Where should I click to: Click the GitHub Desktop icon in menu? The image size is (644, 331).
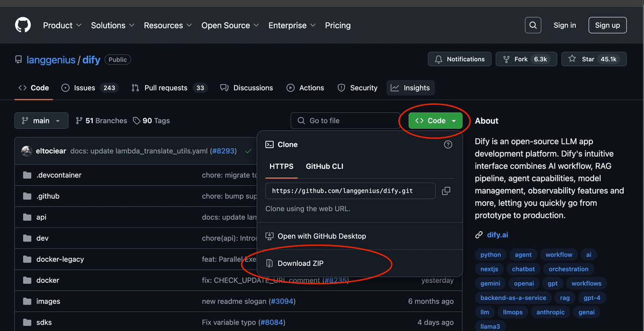269,236
